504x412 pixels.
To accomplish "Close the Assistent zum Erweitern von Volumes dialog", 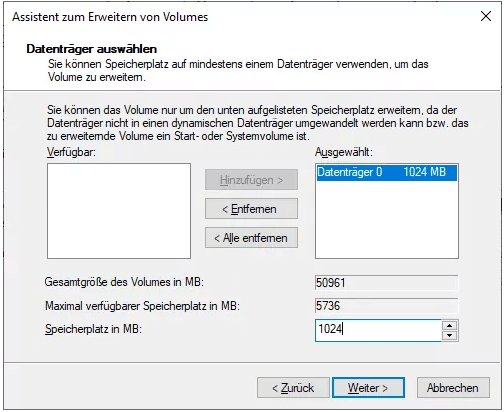I will tap(486, 16).
